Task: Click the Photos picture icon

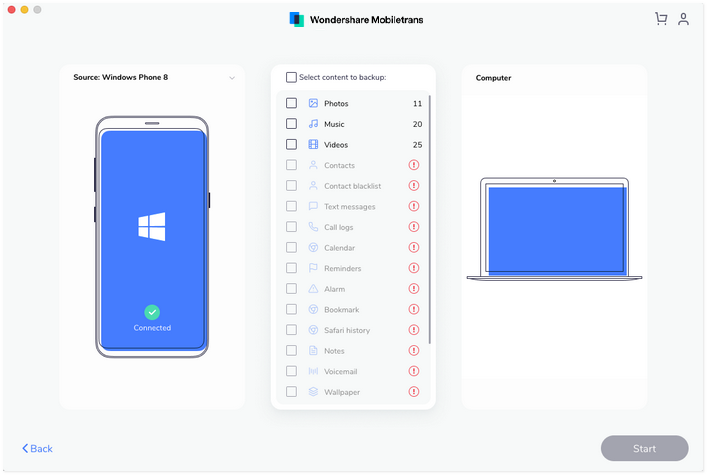Action: point(313,103)
